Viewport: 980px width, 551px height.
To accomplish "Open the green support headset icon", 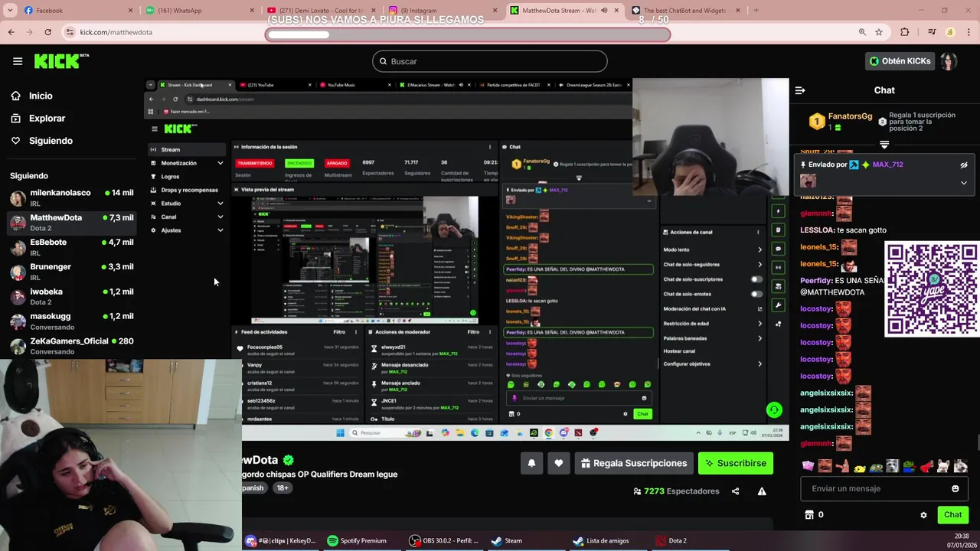I will [774, 410].
